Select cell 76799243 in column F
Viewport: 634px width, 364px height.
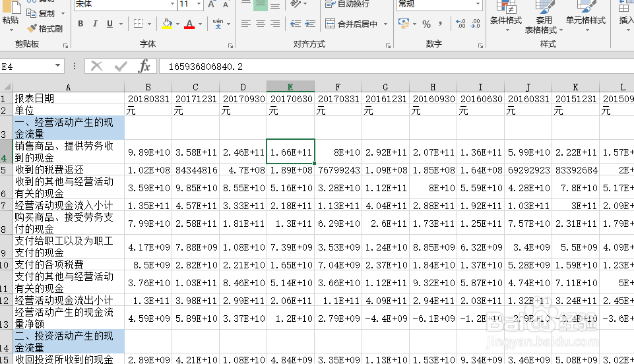pyautogui.click(x=339, y=170)
